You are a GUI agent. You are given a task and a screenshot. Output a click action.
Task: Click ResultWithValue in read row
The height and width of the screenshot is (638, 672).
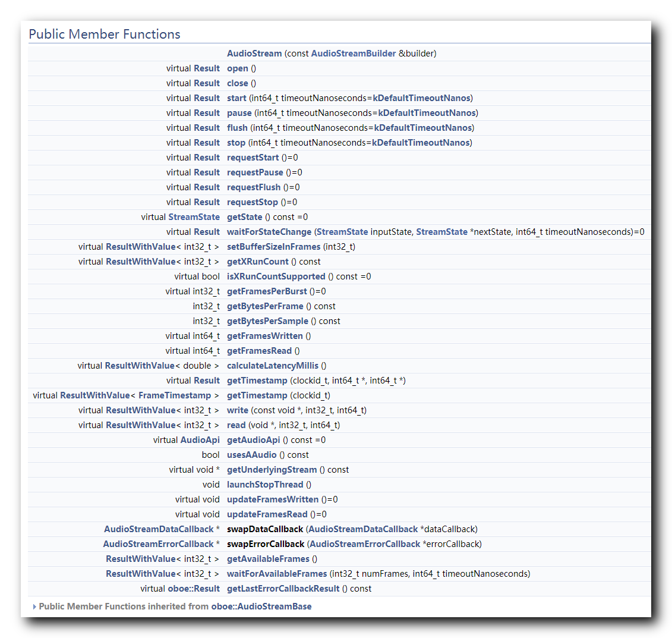click(x=141, y=425)
